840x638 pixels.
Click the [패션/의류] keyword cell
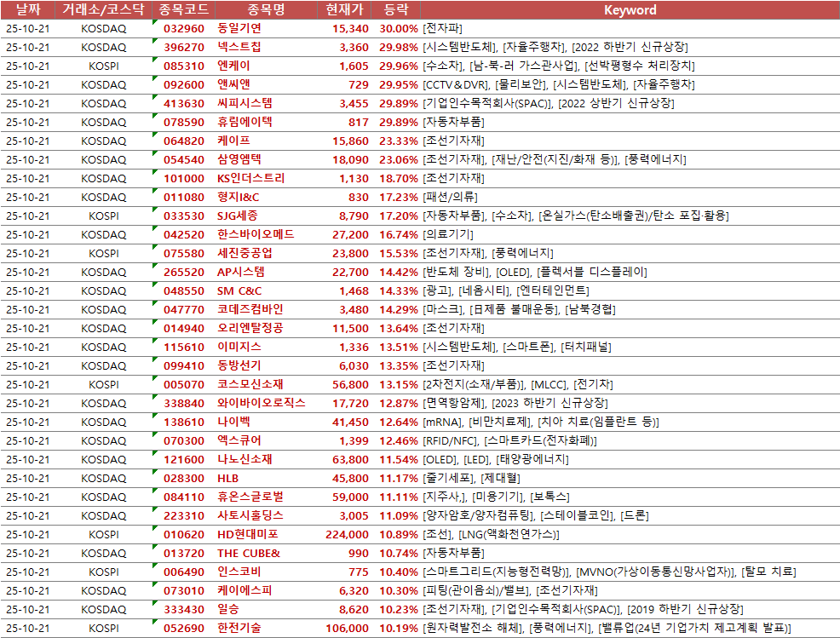click(450, 197)
